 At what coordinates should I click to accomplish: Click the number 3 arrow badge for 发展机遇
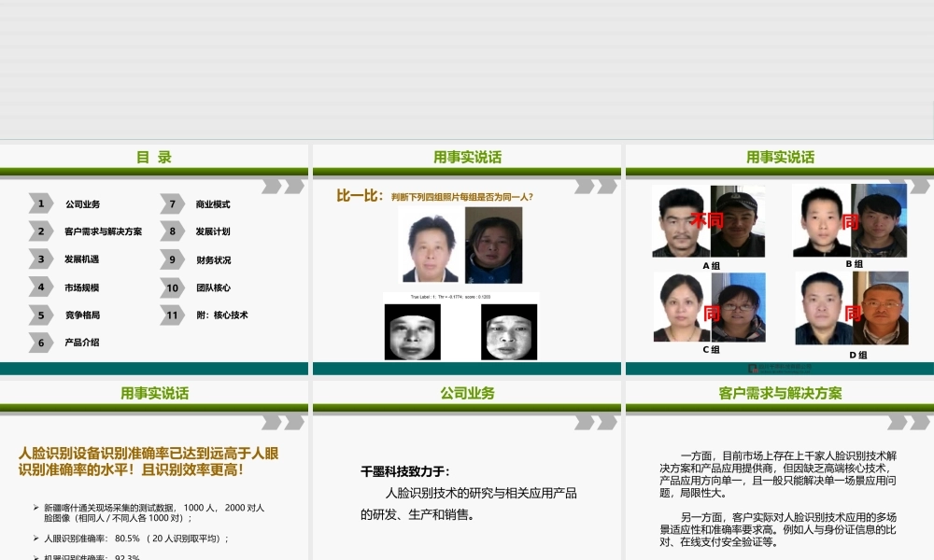pos(40,259)
